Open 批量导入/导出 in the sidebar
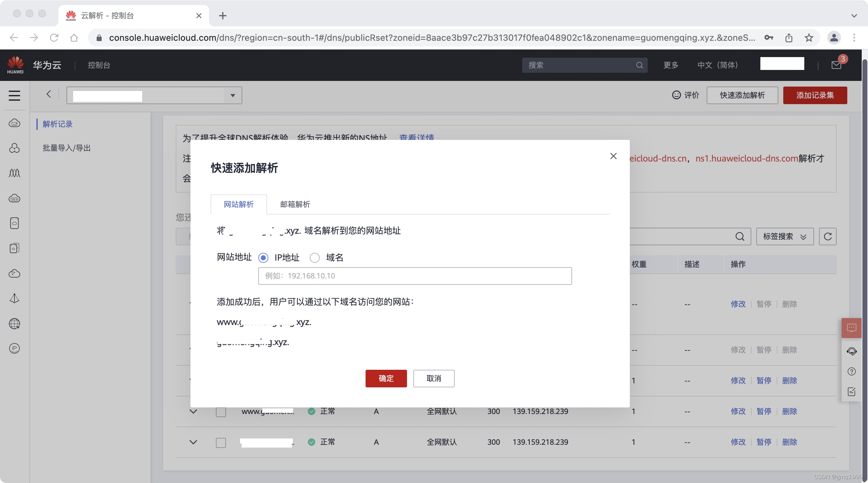868x483 pixels. [67, 148]
